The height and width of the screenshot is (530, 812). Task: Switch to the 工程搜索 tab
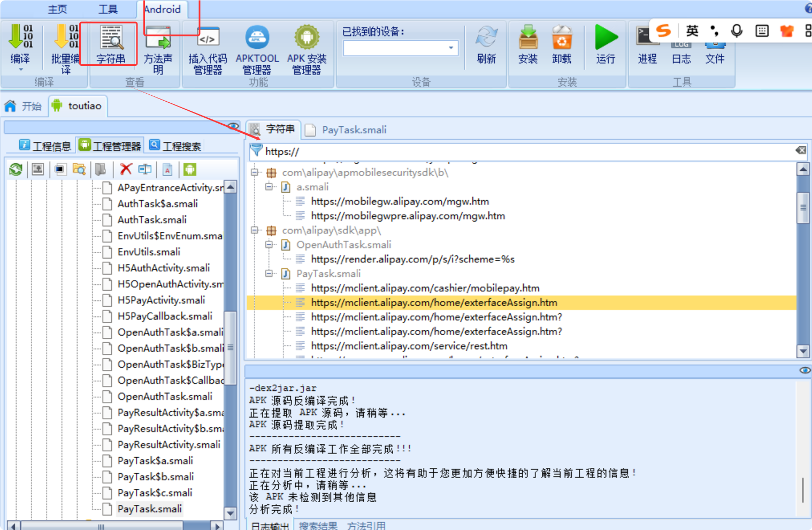(x=175, y=146)
